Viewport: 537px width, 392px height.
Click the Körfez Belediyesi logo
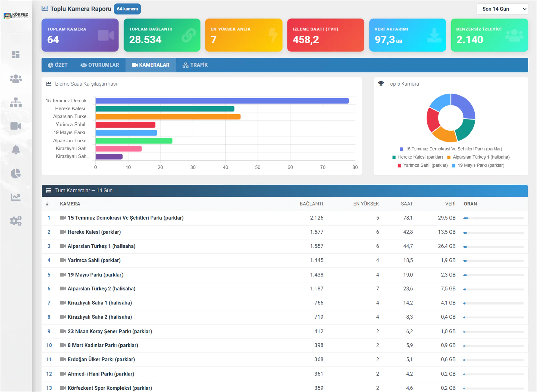(x=16, y=16)
